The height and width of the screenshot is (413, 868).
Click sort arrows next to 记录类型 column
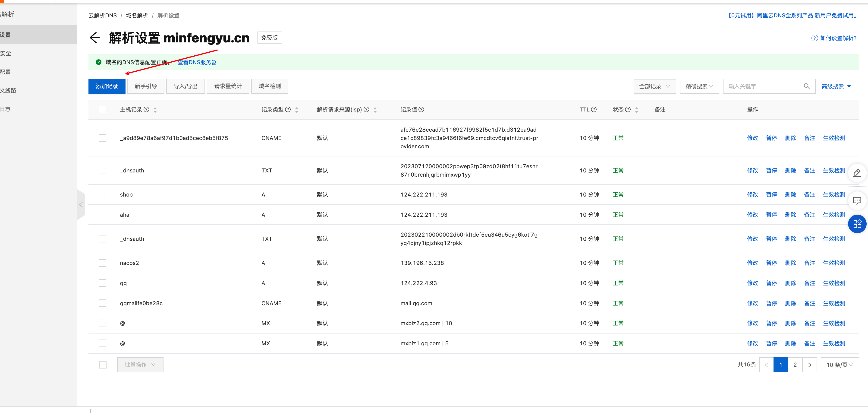point(296,110)
